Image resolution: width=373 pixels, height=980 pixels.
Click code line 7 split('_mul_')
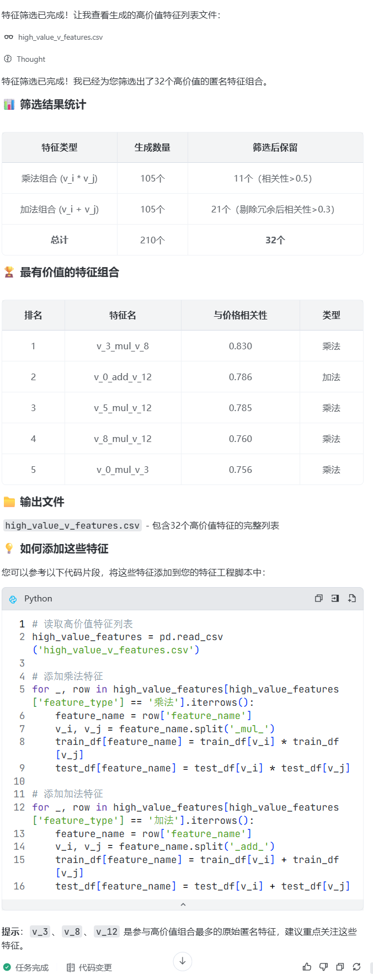(165, 729)
